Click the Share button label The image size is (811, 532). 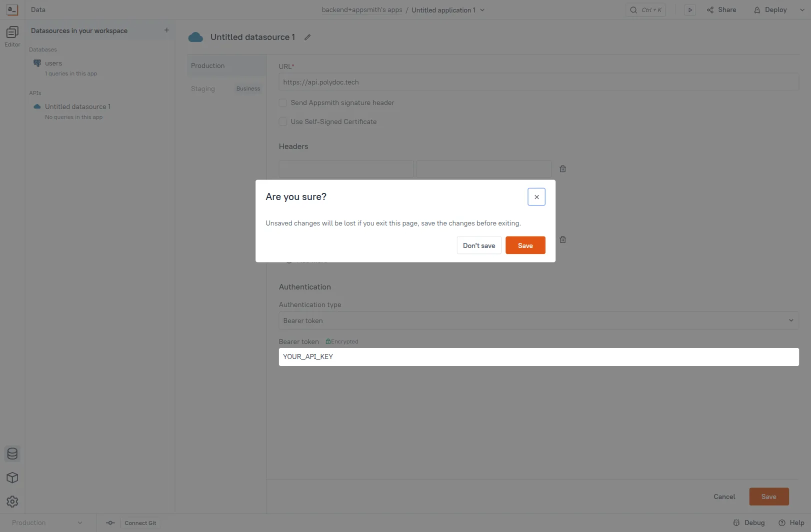pos(727,10)
